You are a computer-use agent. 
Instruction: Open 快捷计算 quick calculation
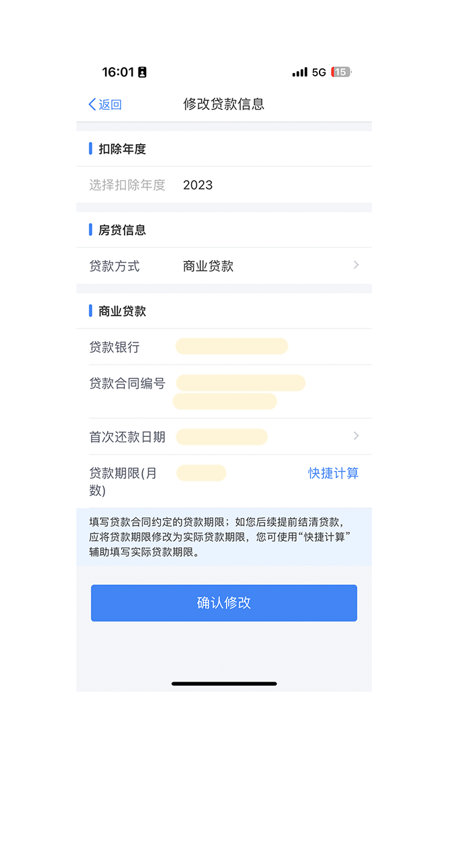click(x=333, y=473)
